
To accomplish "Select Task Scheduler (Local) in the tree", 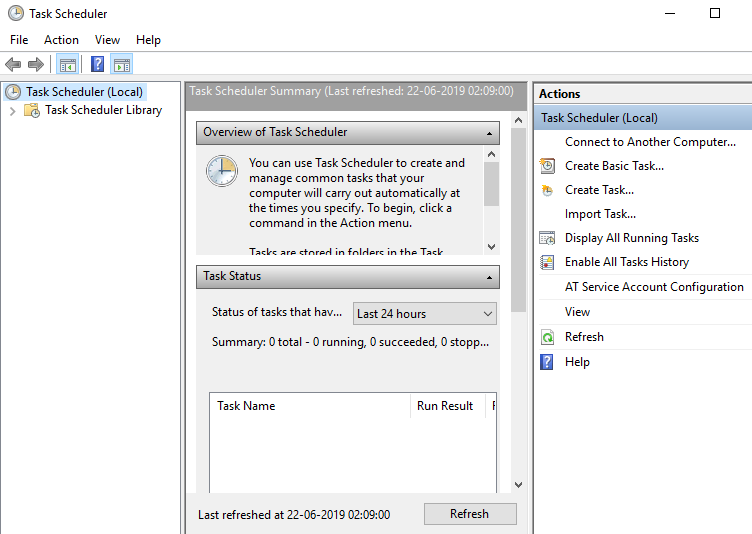I will [x=84, y=92].
